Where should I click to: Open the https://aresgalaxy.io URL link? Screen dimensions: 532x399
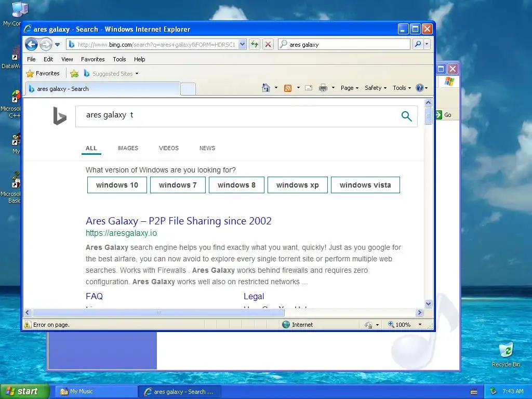pos(121,233)
